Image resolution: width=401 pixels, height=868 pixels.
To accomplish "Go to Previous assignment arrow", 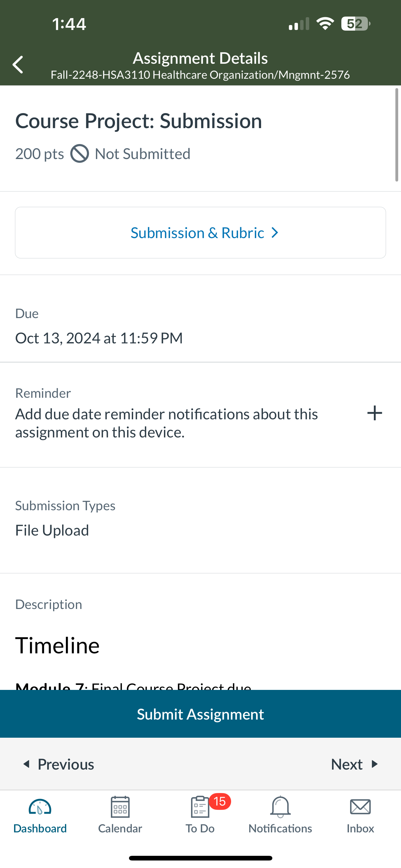I will tap(26, 764).
